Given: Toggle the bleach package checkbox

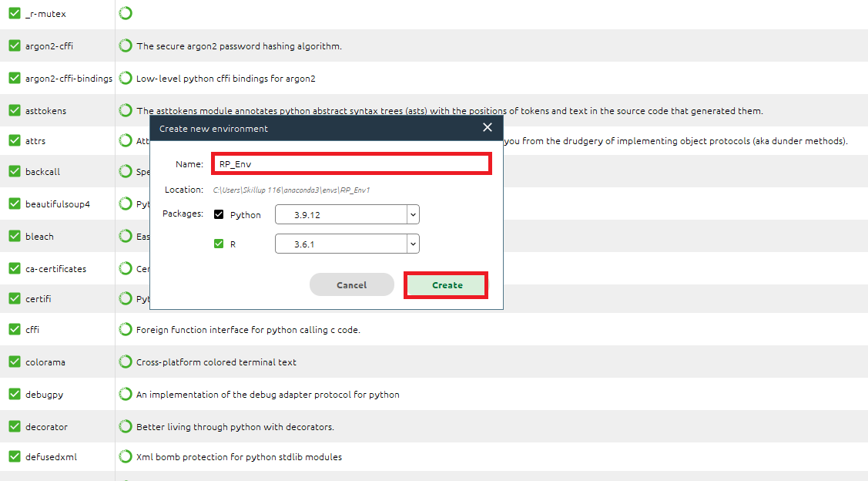Looking at the screenshot, I should point(14,237).
